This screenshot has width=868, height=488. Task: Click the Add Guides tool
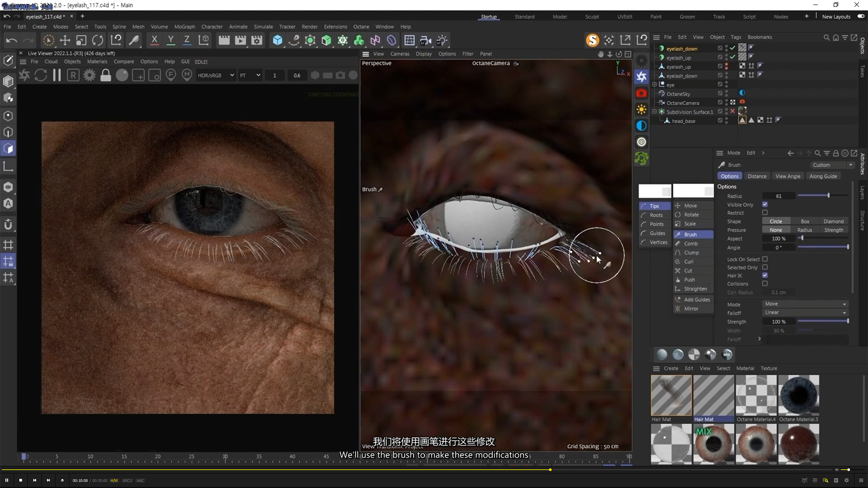696,300
